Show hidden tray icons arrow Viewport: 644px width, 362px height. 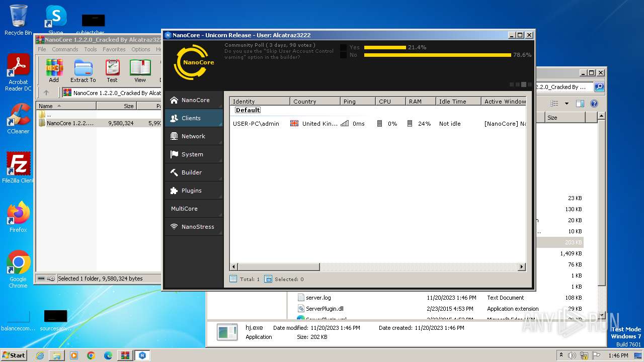(x=561, y=355)
